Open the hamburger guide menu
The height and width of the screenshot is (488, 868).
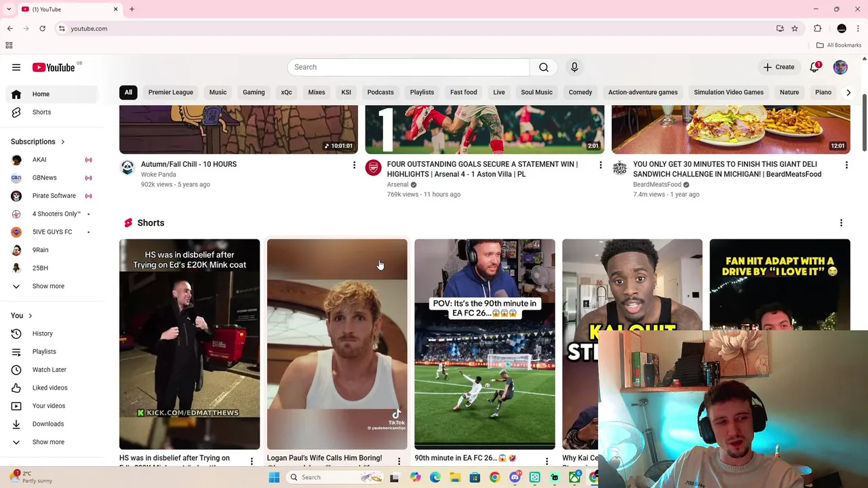(16, 67)
